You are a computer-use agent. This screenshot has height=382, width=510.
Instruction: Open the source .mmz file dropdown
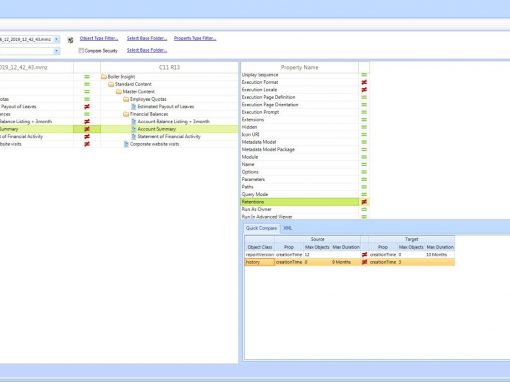pos(57,39)
